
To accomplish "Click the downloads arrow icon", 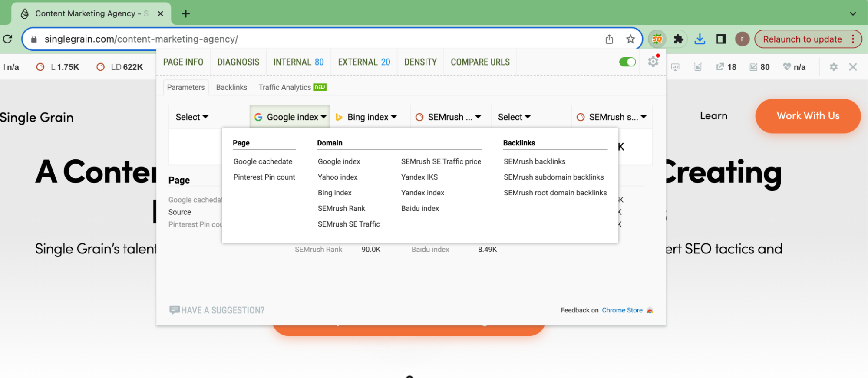I will pyautogui.click(x=700, y=39).
